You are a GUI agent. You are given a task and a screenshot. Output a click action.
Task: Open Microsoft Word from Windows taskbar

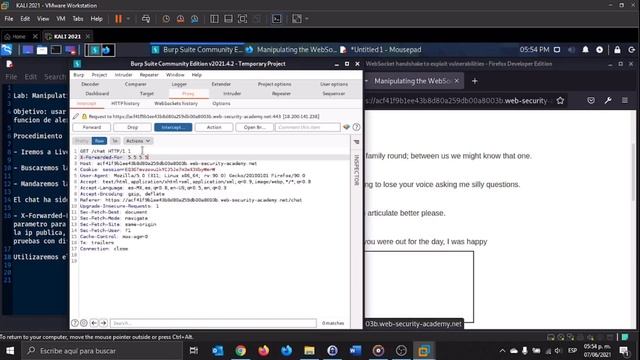pos(355,351)
